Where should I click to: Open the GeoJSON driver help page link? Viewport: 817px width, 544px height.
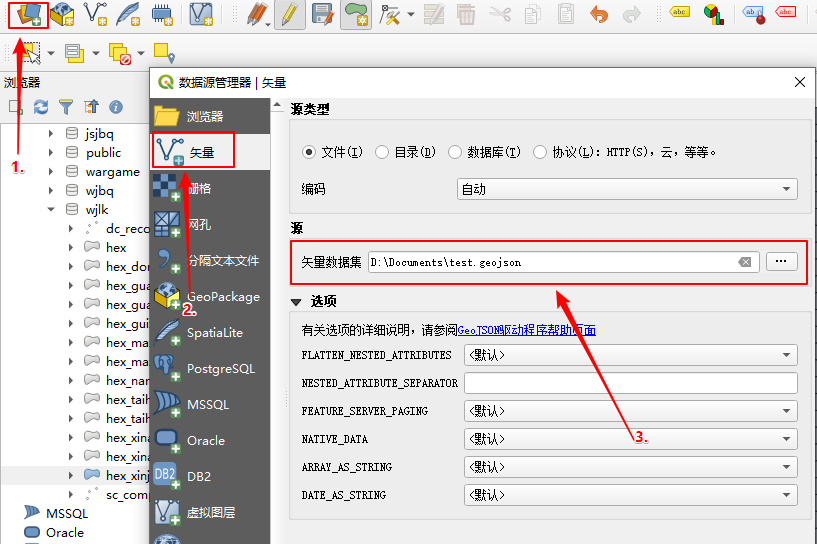coord(527,329)
